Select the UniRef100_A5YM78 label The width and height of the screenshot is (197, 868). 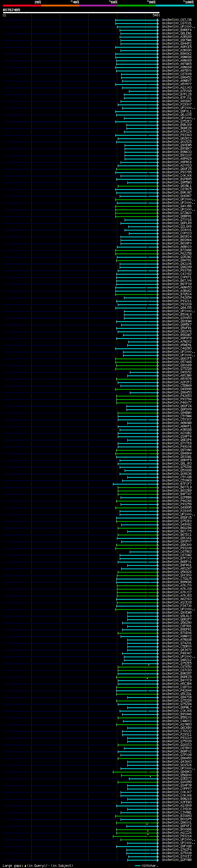(177, 379)
